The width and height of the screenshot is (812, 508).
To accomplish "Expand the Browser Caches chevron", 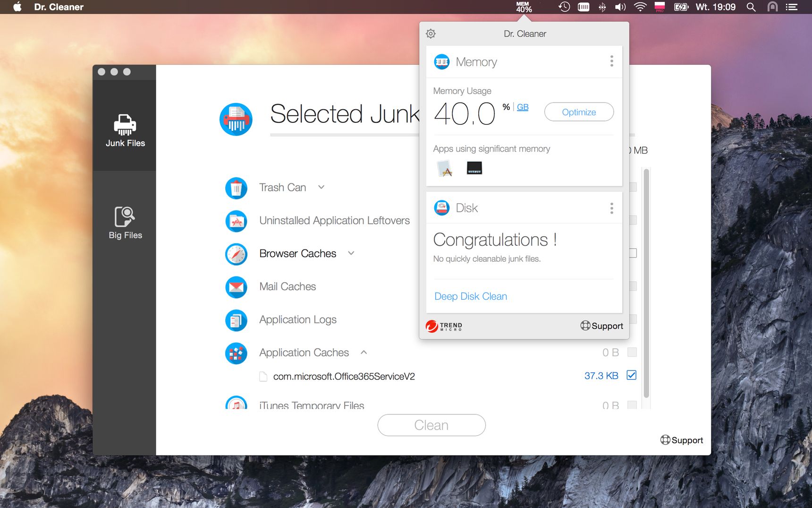I will [351, 253].
